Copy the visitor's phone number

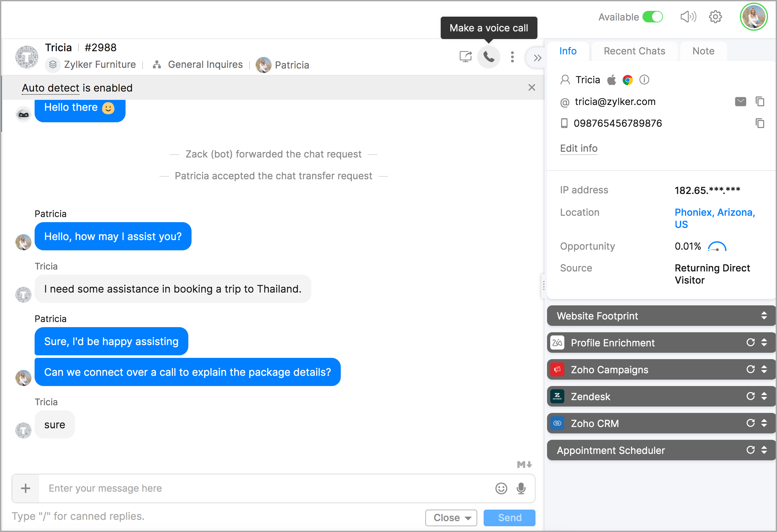(760, 123)
